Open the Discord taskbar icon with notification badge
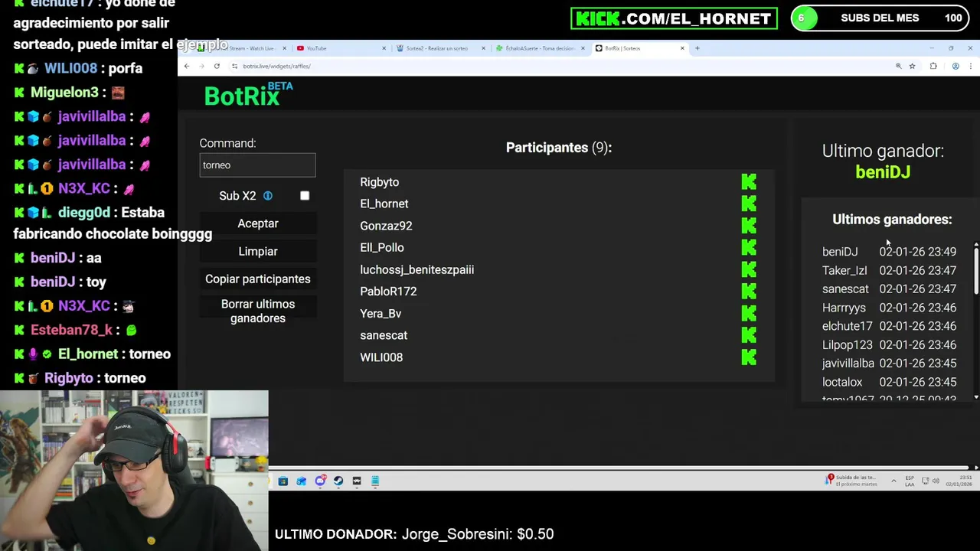Image resolution: width=980 pixels, height=551 pixels. tap(320, 481)
